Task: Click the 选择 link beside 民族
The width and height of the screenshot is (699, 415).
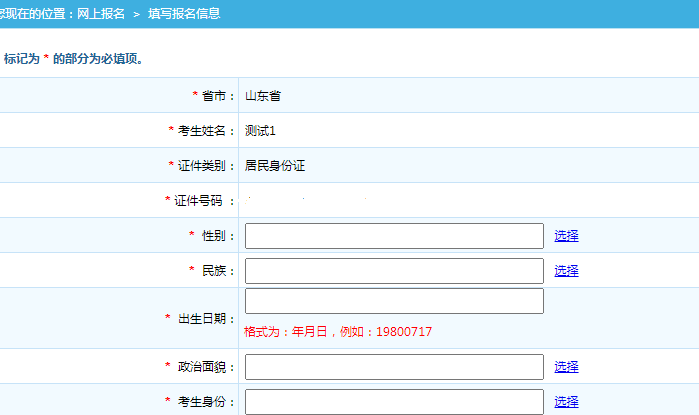Action: [x=566, y=271]
